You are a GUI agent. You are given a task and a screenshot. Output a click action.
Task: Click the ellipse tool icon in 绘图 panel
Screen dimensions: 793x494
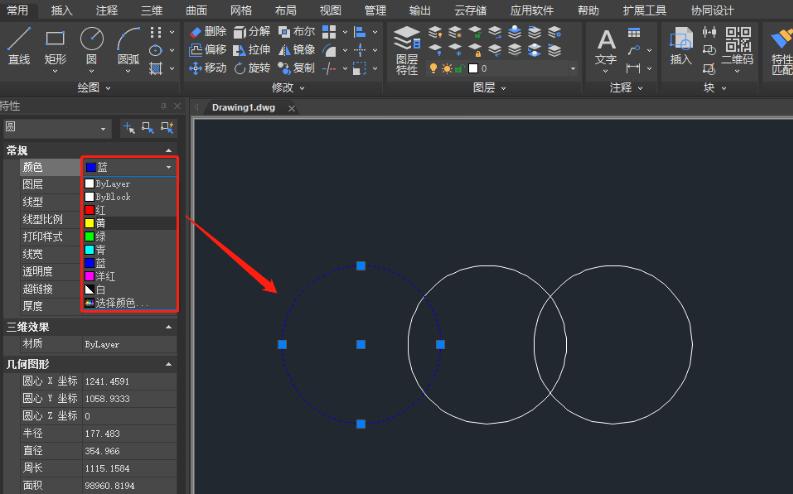(x=156, y=50)
